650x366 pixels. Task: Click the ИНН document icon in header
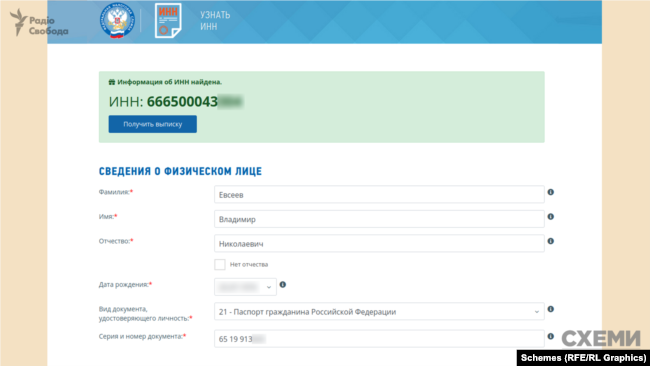(x=168, y=20)
